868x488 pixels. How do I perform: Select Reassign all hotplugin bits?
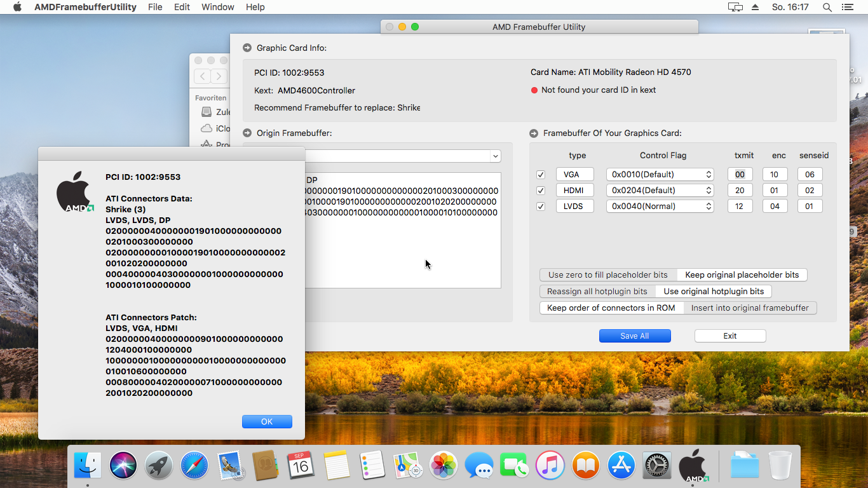tap(597, 291)
